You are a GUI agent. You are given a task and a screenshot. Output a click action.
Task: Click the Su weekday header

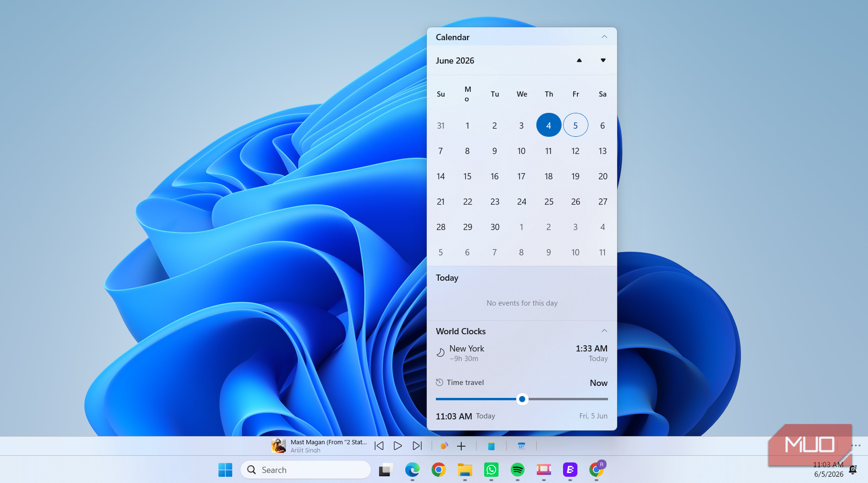click(441, 94)
